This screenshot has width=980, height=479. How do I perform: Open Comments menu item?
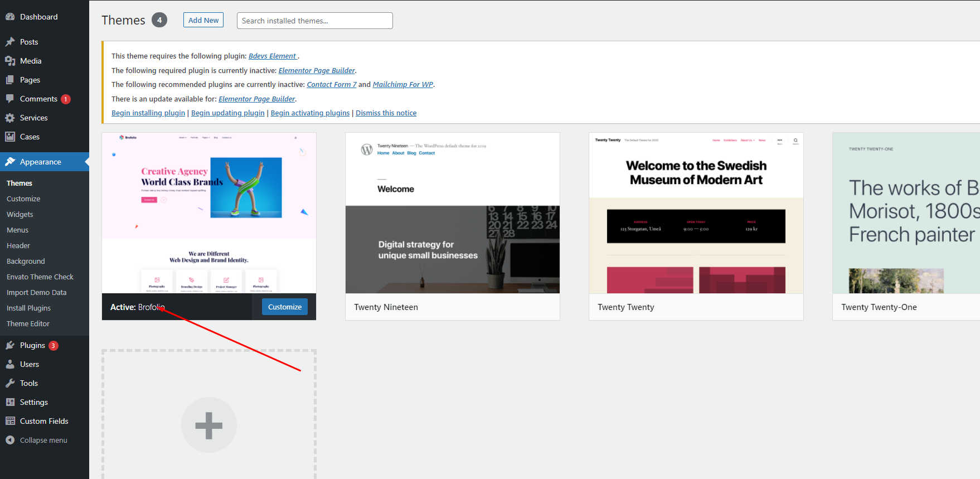[45, 99]
